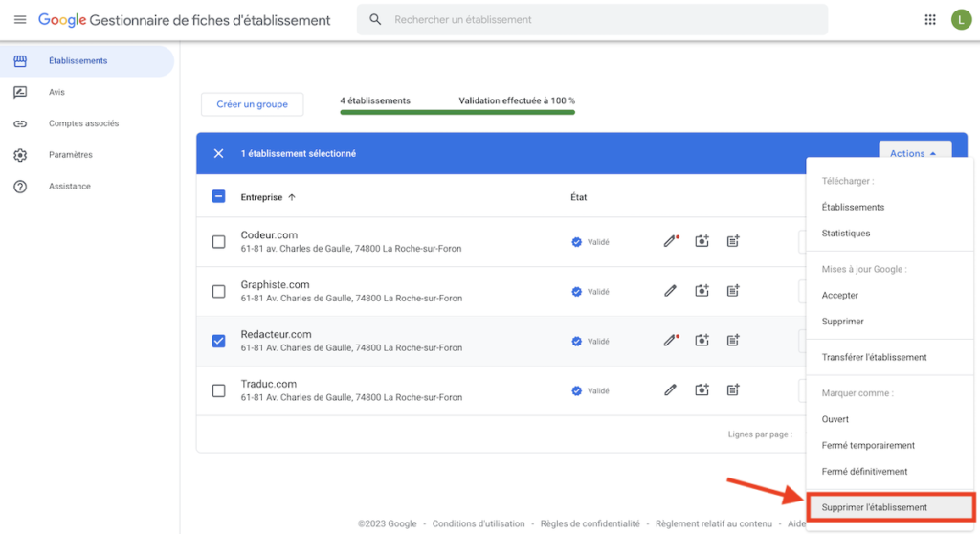Image resolution: width=980 pixels, height=534 pixels.
Task: Open the hamburger main menu
Action: click(x=20, y=20)
